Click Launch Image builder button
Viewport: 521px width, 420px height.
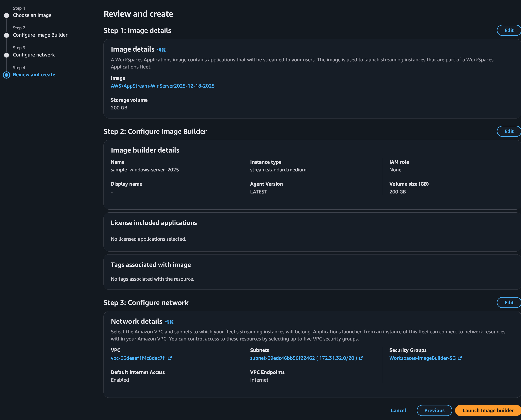pos(488,410)
